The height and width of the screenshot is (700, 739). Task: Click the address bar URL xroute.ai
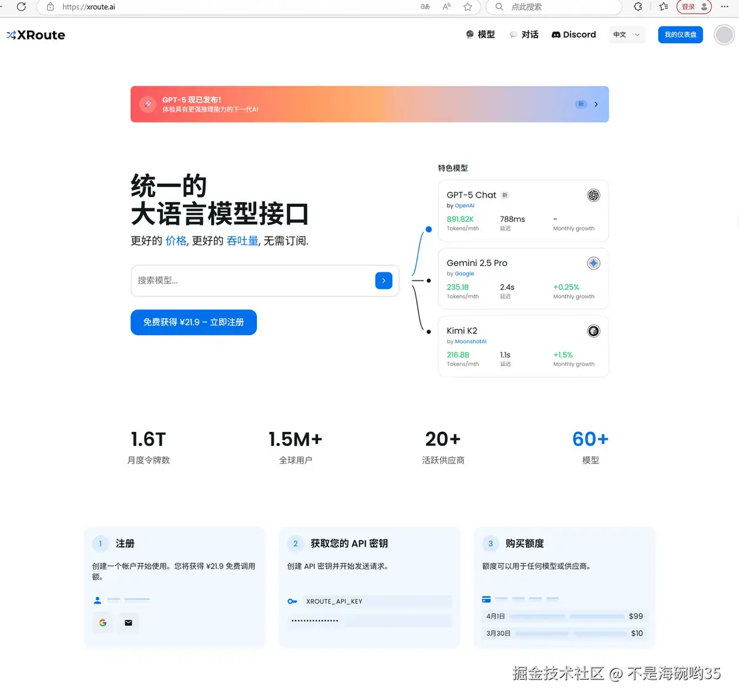pyautogui.click(x=89, y=7)
